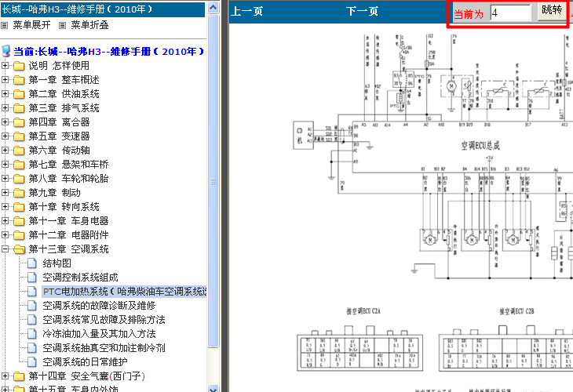Go to next page 下一页
This screenshot has width=573, height=392.
pyautogui.click(x=362, y=11)
